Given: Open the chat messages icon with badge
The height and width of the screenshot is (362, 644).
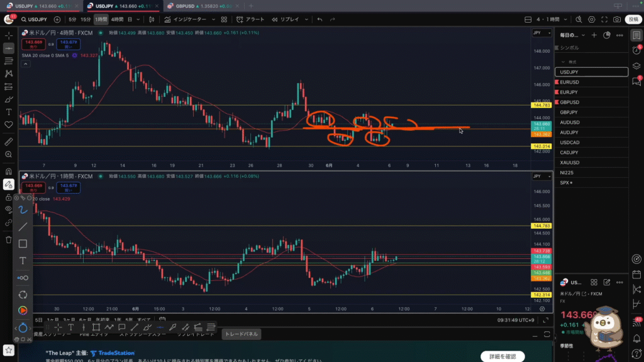Looking at the screenshot, I should pos(636,81).
